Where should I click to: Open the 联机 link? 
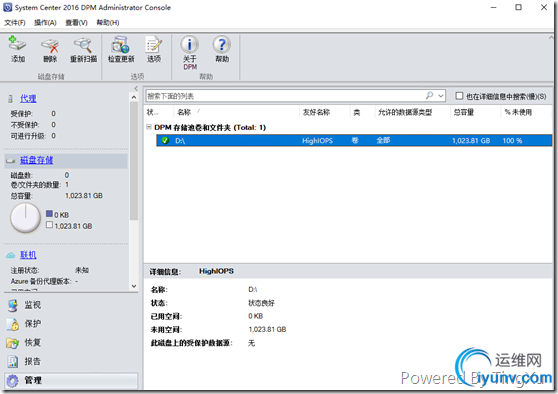click(x=28, y=255)
